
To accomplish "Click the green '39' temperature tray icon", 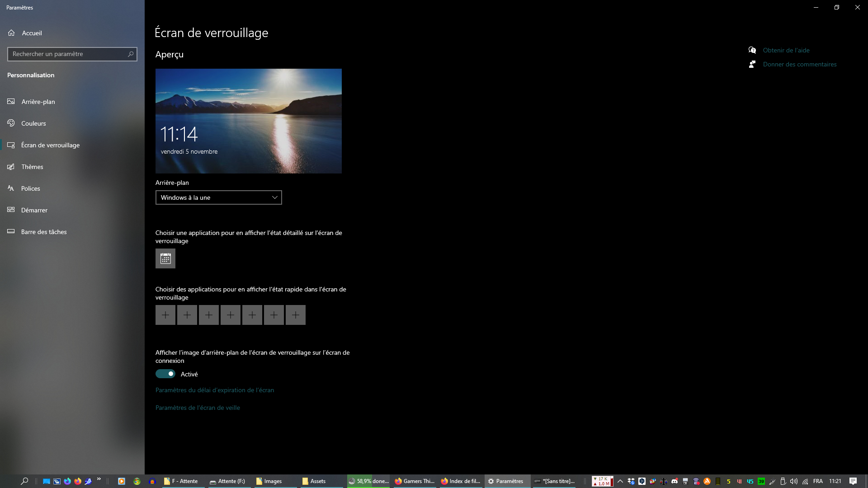I will pos(761,481).
